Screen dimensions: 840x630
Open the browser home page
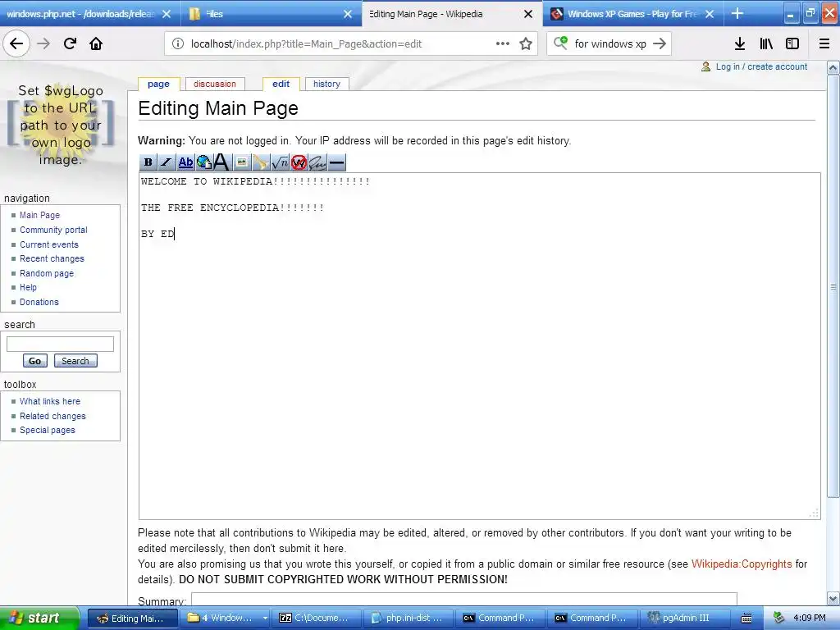point(96,43)
